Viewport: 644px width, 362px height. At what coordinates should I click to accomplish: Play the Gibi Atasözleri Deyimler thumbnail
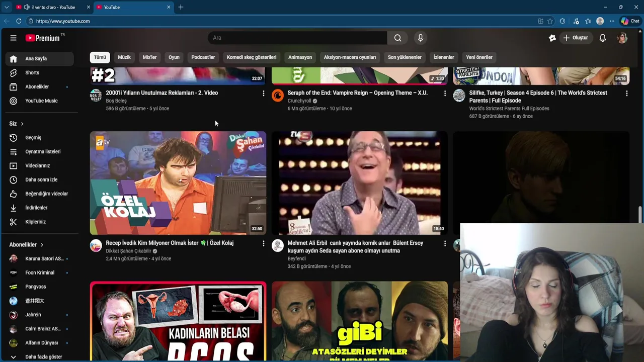[x=360, y=321]
